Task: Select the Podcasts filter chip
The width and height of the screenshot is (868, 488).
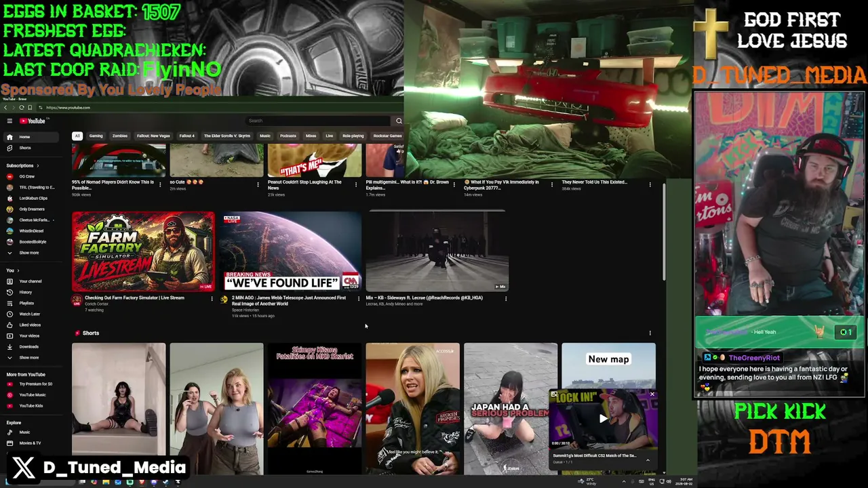Action: [x=288, y=136]
